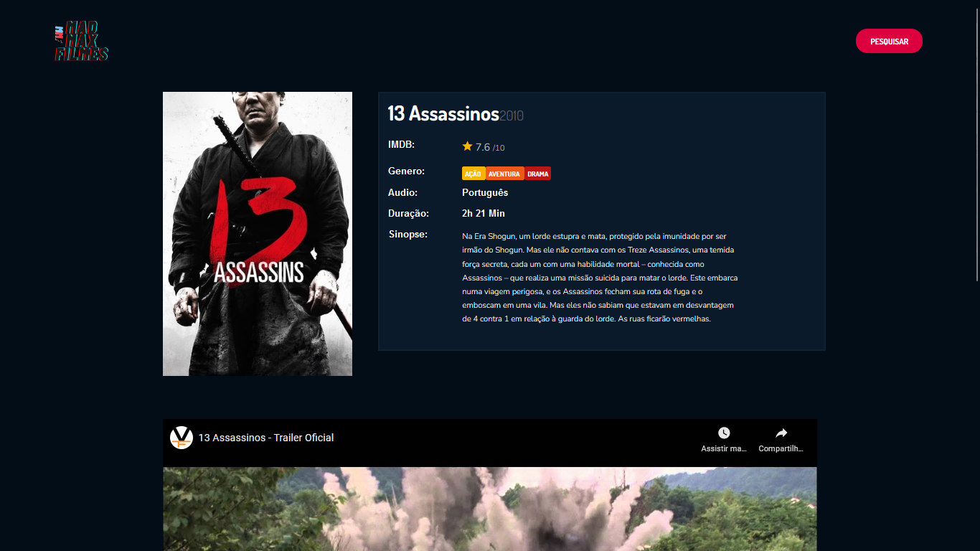Viewport: 980px width, 551px height.
Task: Click the synopsis paragraph text
Action: (600, 278)
